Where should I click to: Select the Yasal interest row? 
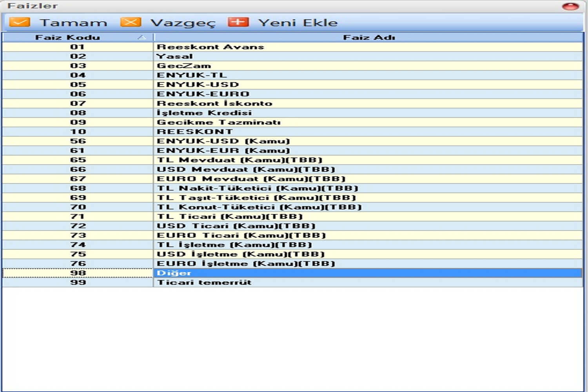pyautogui.click(x=175, y=56)
